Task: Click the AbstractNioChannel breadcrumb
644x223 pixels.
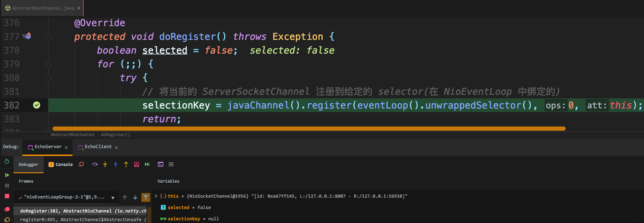Action: click(x=72, y=135)
